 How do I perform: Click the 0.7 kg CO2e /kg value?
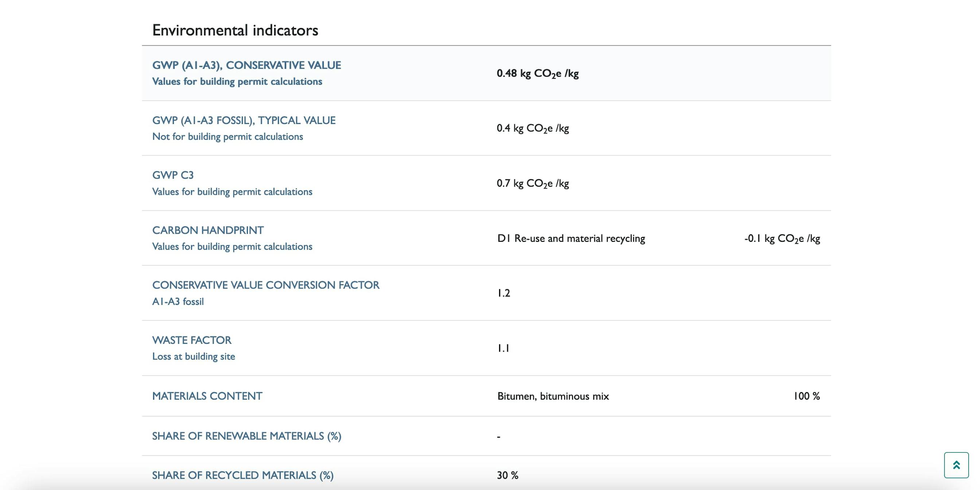(532, 183)
